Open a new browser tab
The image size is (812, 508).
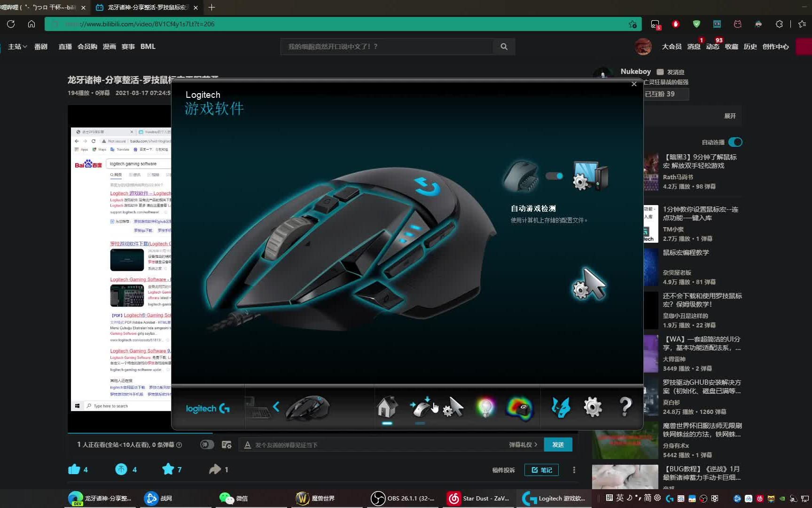[211, 8]
